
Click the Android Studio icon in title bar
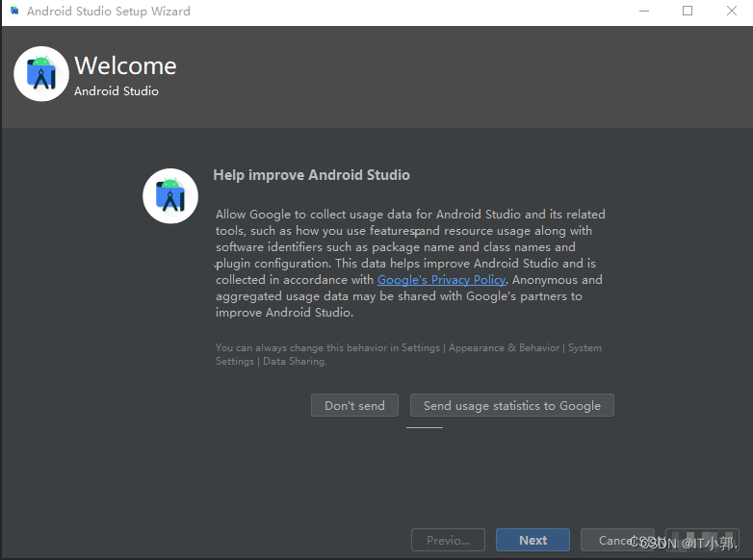14,11
